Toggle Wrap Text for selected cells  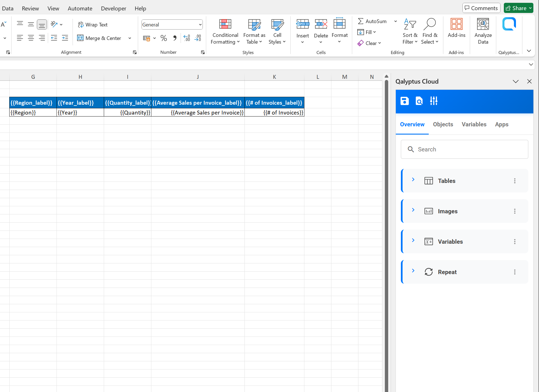click(93, 24)
